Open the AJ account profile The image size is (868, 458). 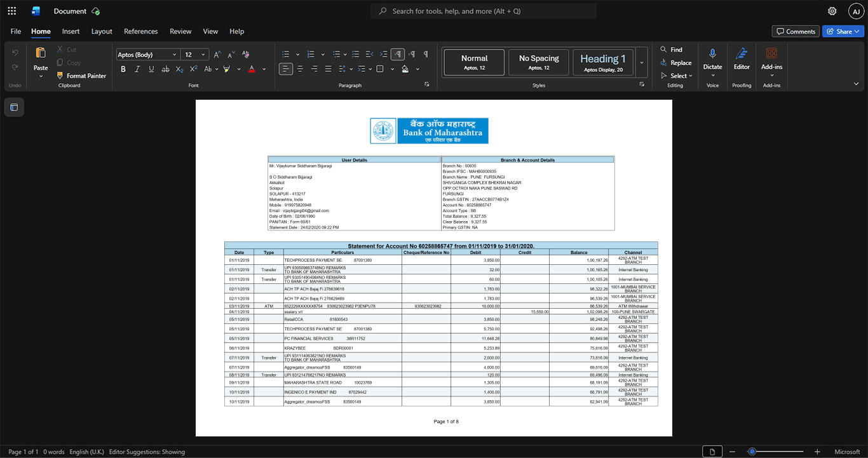click(856, 11)
